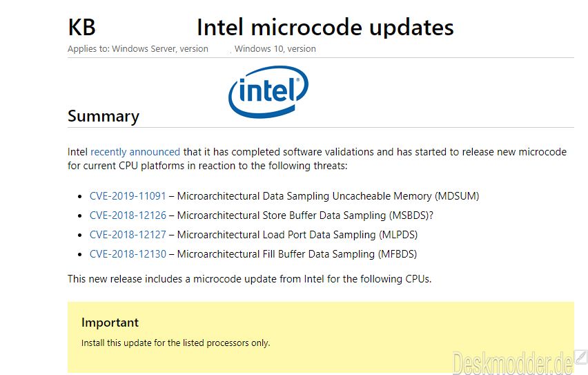588x375 pixels.
Task: Click the 'Summary' section heading
Action: (104, 116)
